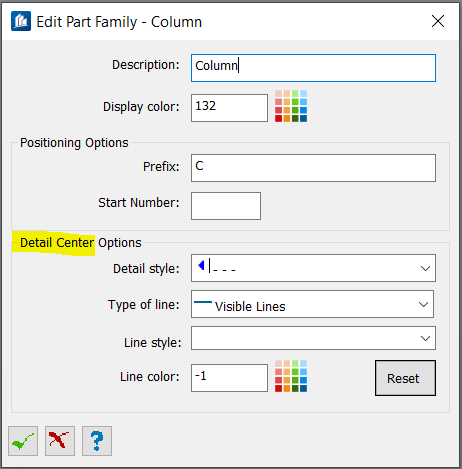Click the Line style dropdown chevron

pos(425,338)
